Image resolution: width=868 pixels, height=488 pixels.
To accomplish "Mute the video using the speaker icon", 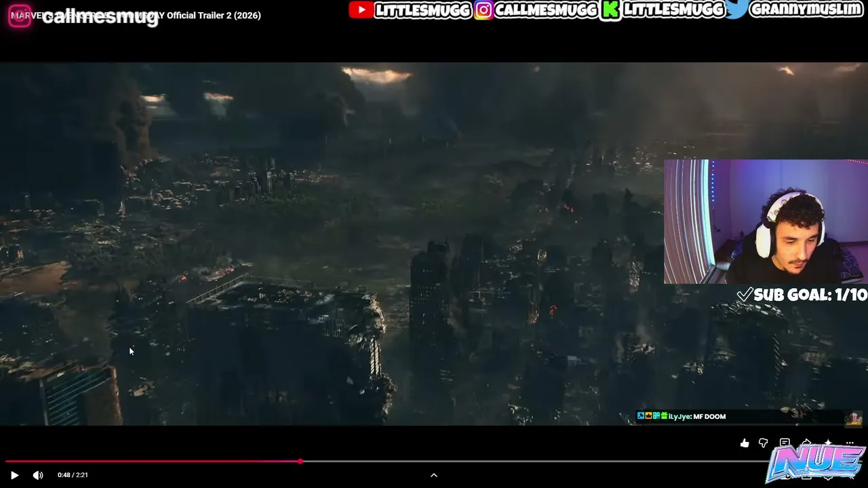I will point(38,475).
